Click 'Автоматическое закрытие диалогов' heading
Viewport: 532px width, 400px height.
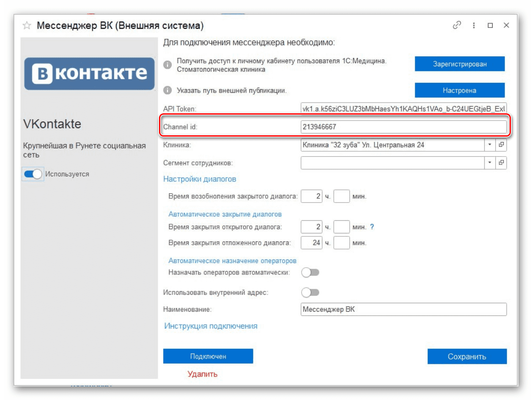click(225, 214)
